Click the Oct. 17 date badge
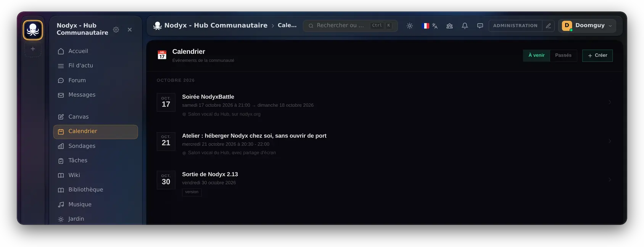644x247 pixels. (x=166, y=102)
